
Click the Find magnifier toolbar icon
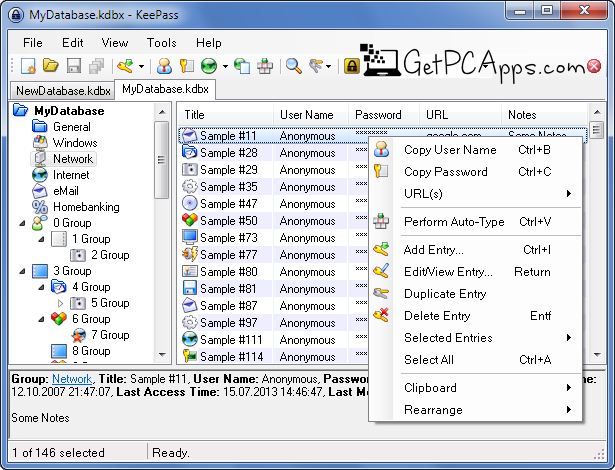tap(294, 66)
